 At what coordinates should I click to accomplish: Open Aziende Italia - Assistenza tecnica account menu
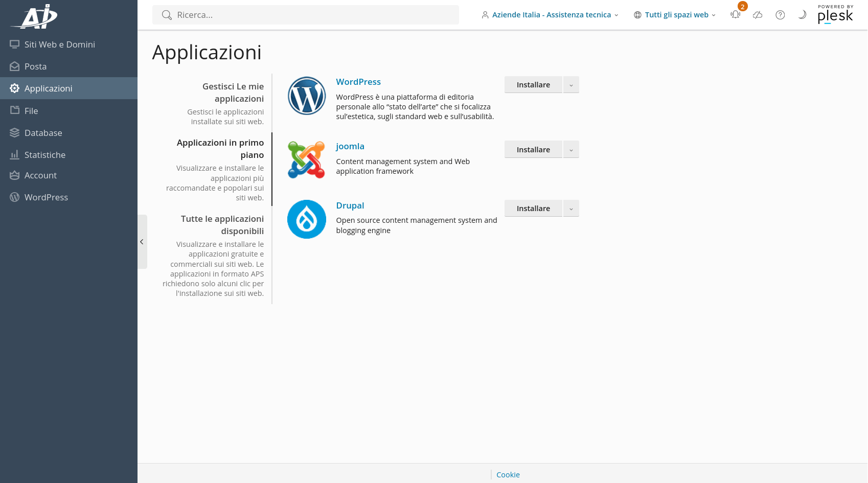550,15
